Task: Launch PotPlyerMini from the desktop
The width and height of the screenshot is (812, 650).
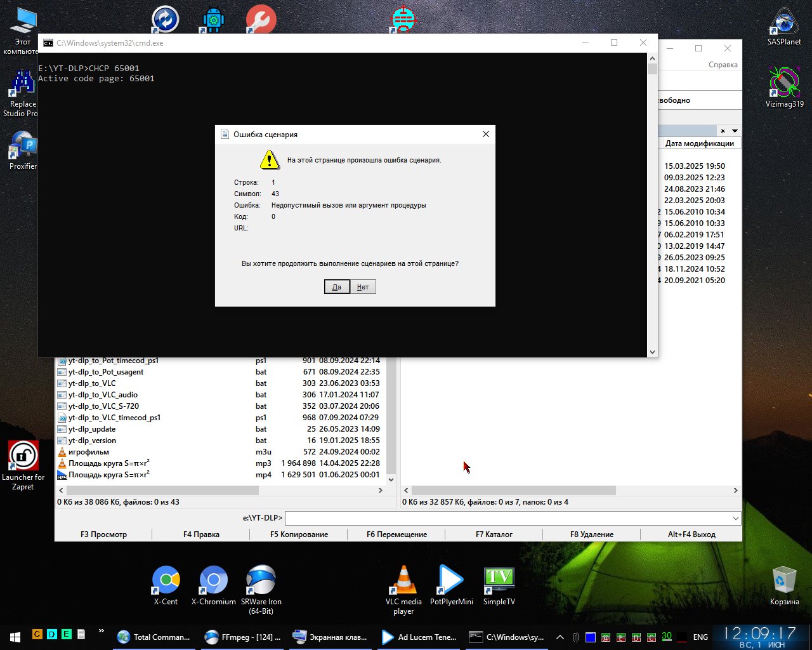Action: point(451,581)
